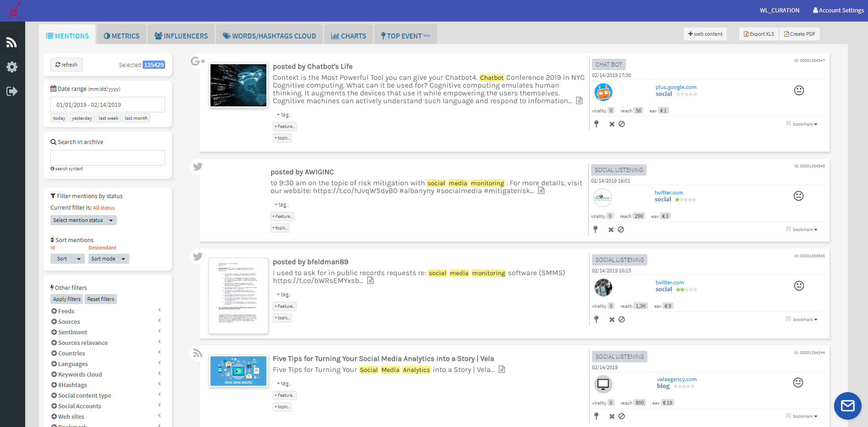Delete the velaagency.com mention with X icon
Viewport: 868px width, 427px height.
click(x=612, y=416)
